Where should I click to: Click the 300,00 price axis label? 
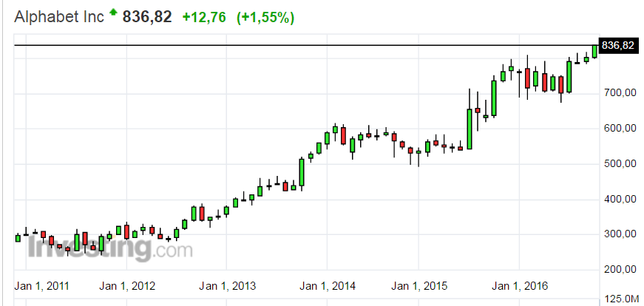(620, 234)
